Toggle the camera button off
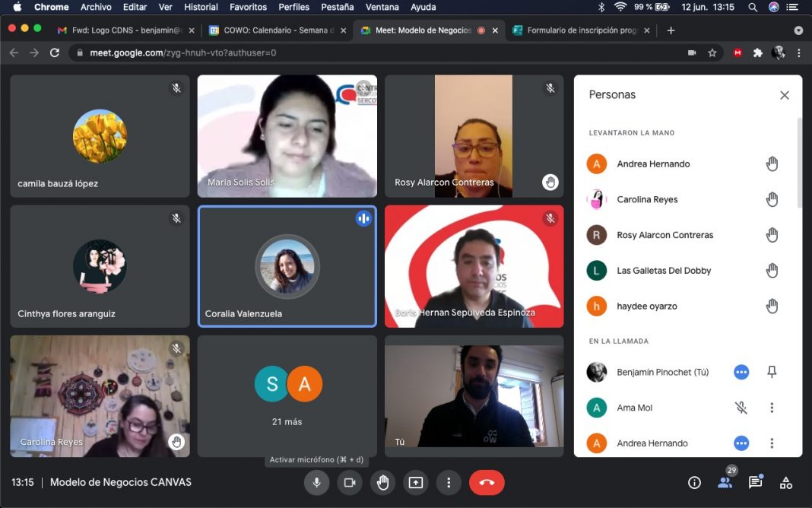812x508 pixels. (350, 482)
